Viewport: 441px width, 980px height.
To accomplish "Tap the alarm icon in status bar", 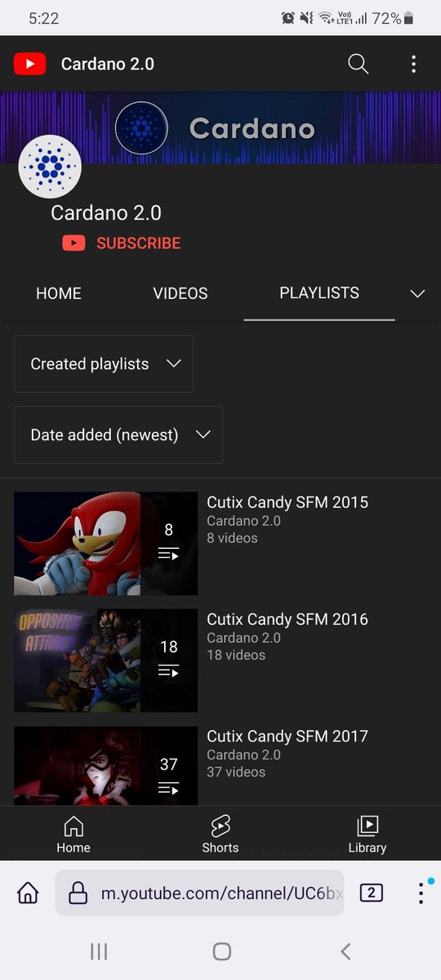I will (288, 18).
